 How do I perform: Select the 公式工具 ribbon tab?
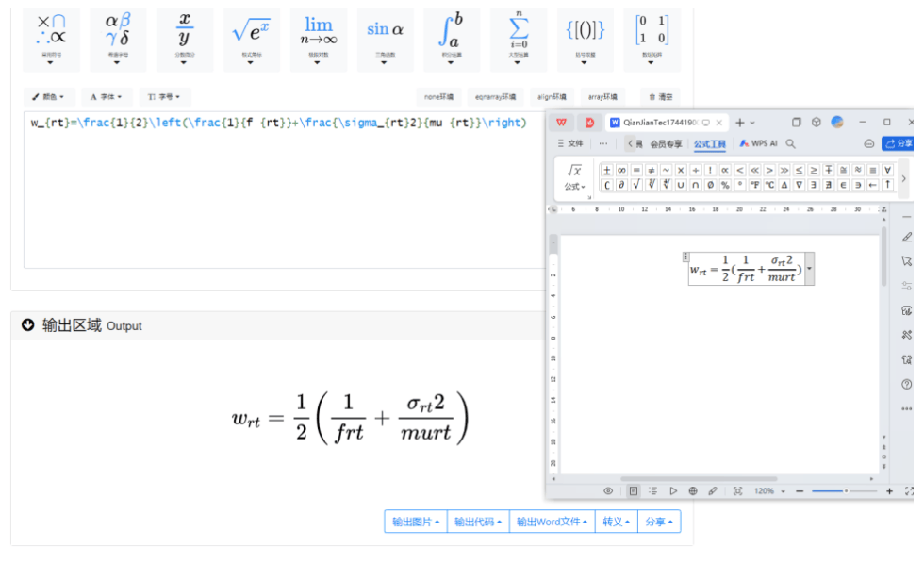(x=710, y=144)
